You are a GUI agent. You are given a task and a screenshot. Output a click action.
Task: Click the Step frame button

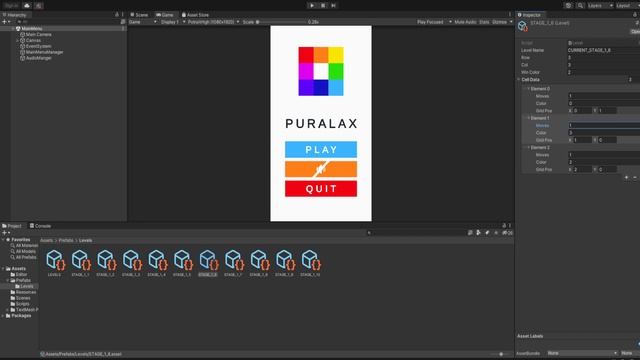pyautogui.click(x=333, y=5)
